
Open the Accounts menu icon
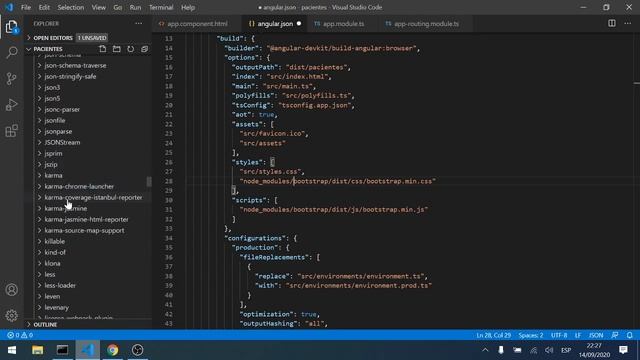pyautogui.click(x=11, y=290)
